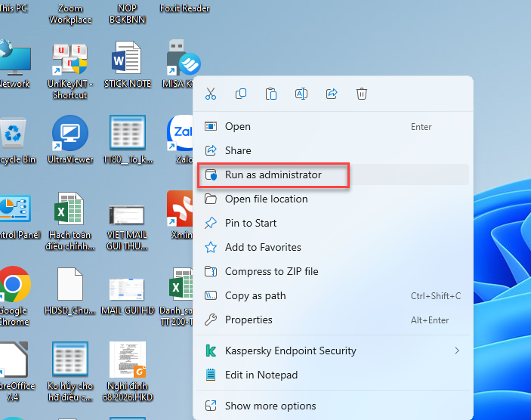Open Properties from the context menu
Image resolution: width=531 pixels, height=420 pixels.
(x=249, y=320)
